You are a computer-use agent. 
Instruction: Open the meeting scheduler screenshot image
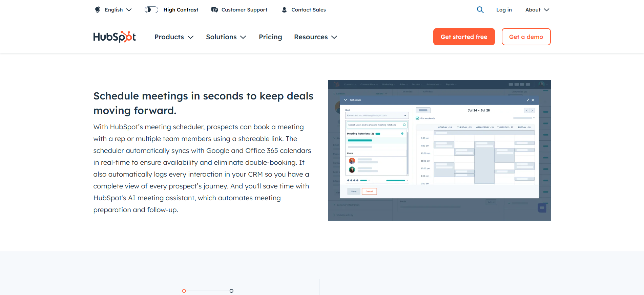pyautogui.click(x=439, y=150)
